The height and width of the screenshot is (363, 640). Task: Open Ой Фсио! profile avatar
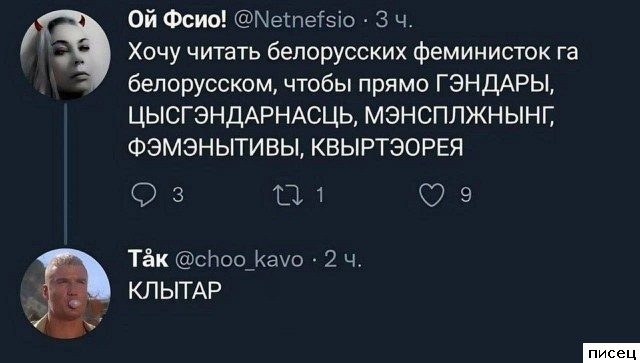coord(65,55)
